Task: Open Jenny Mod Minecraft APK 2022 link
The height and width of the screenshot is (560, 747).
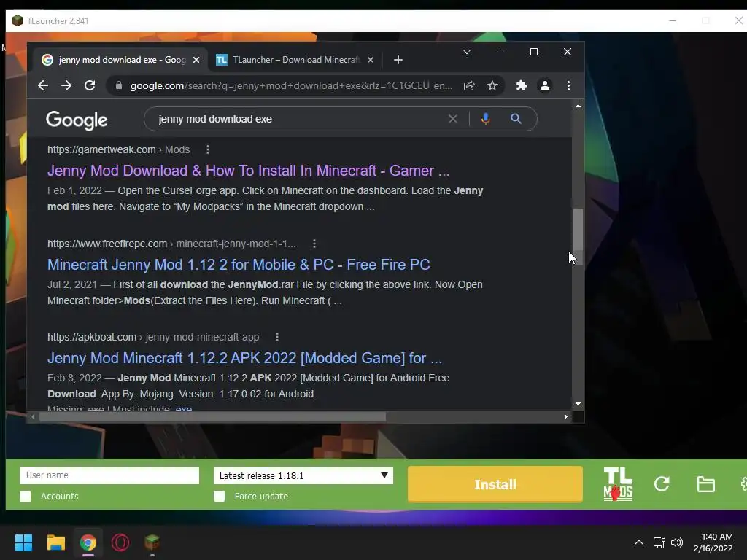Action: pos(244,357)
